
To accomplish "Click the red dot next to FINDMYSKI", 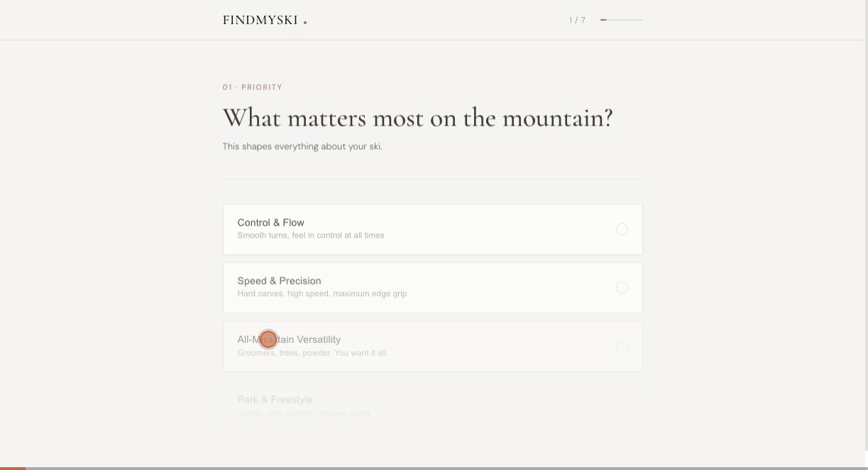I will pyautogui.click(x=305, y=22).
